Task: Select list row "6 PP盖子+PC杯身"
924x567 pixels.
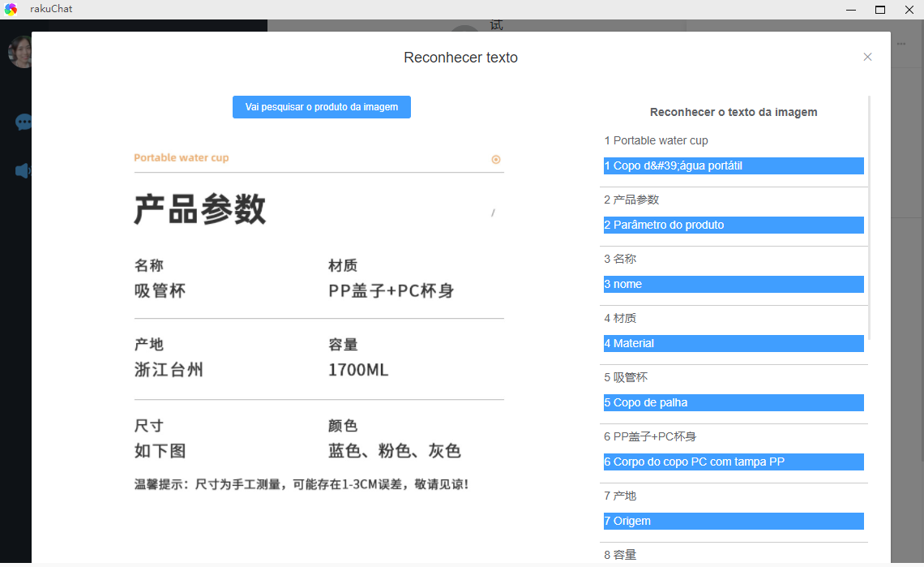Action: tap(734, 436)
